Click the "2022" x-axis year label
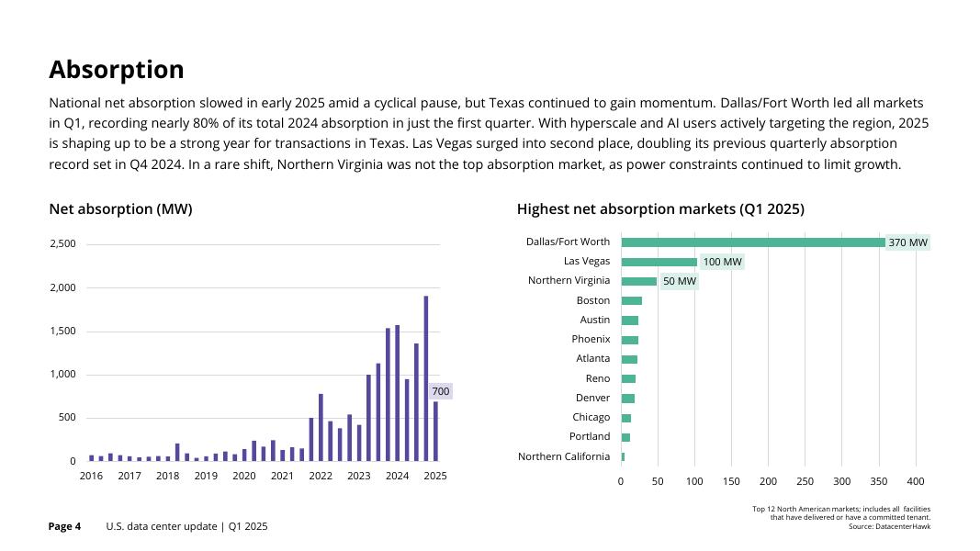The height and width of the screenshot is (551, 980). [321, 477]
